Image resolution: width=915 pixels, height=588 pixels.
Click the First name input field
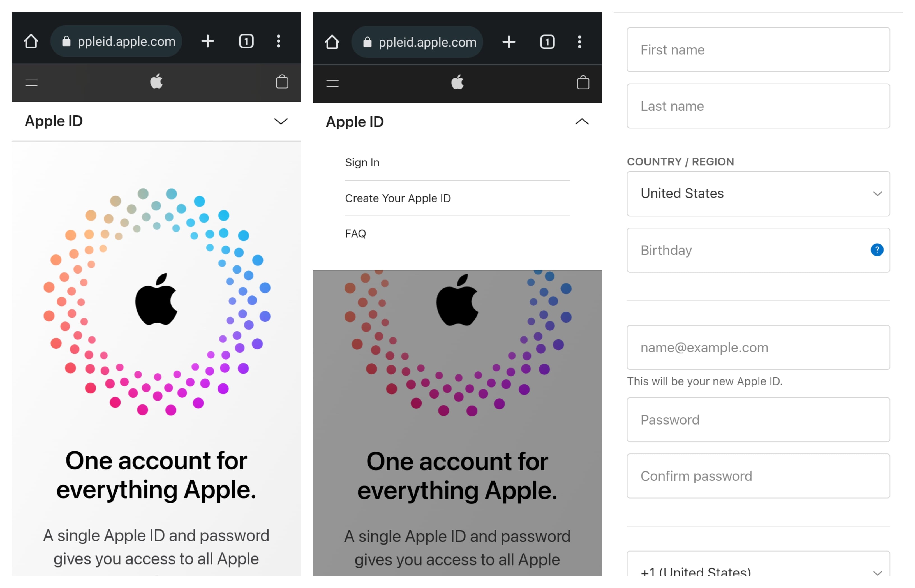point(760,50)
